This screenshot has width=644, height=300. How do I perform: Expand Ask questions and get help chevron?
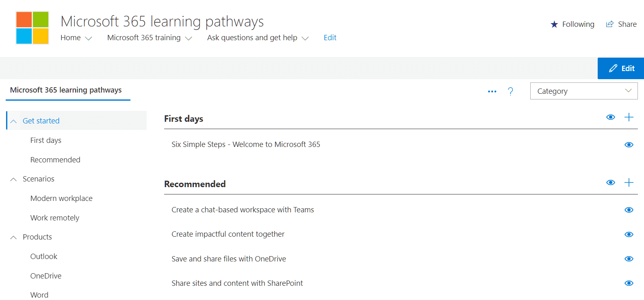coord(305,38)
